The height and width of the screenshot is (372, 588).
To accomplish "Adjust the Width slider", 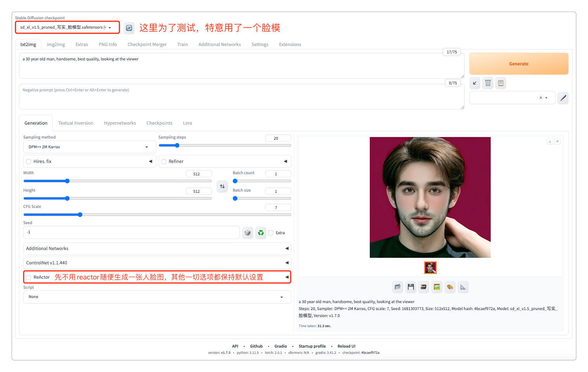I will point(117,181).
